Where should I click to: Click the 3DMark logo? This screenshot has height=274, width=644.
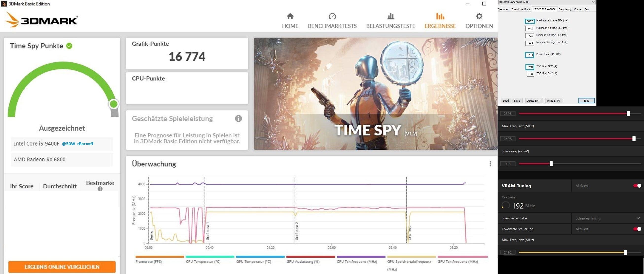(x=41, y=20)
